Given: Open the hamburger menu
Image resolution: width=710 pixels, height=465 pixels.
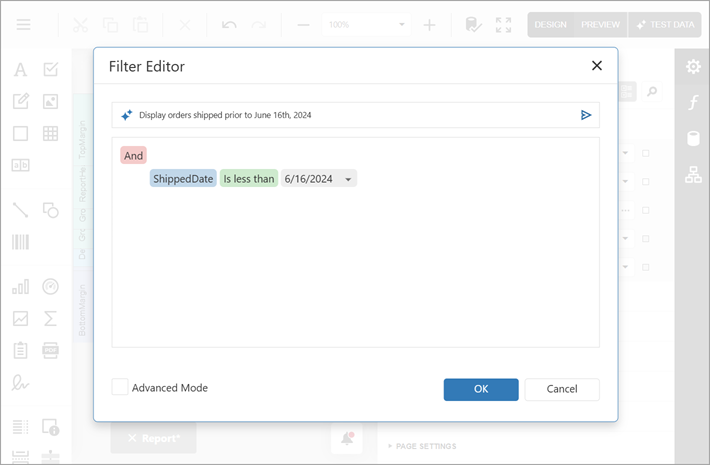Looking at the screenshot, I should pyautogui.click(x=24, y=24).
